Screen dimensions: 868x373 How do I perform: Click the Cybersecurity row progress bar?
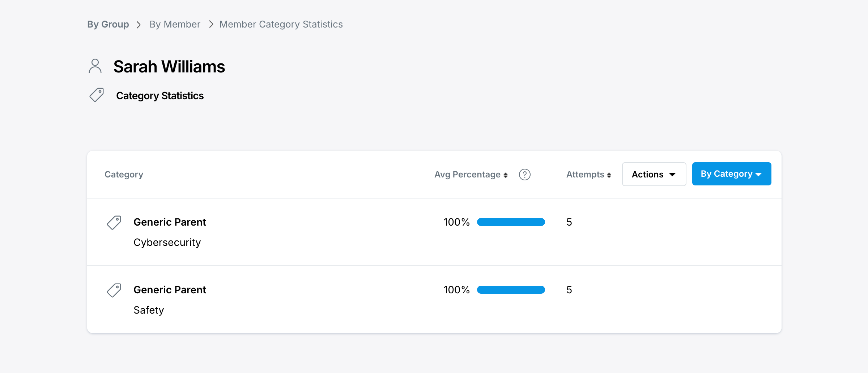[511, 222]
